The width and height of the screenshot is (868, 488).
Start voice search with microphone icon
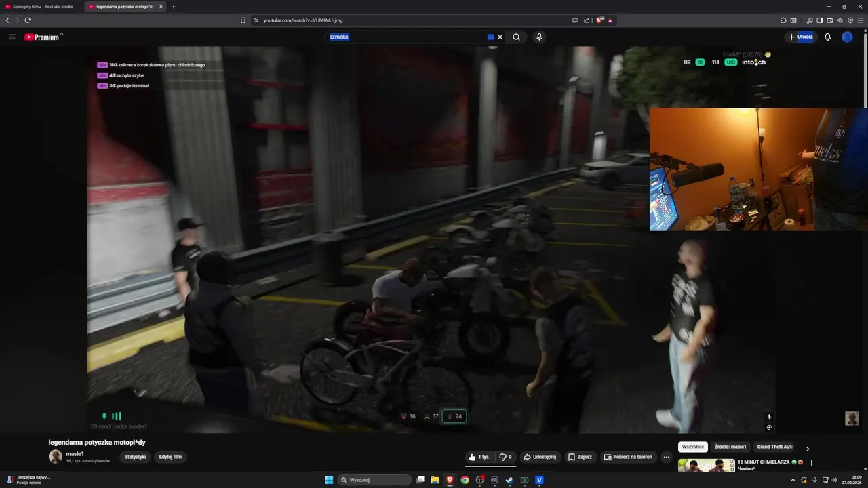pos(539,37)
